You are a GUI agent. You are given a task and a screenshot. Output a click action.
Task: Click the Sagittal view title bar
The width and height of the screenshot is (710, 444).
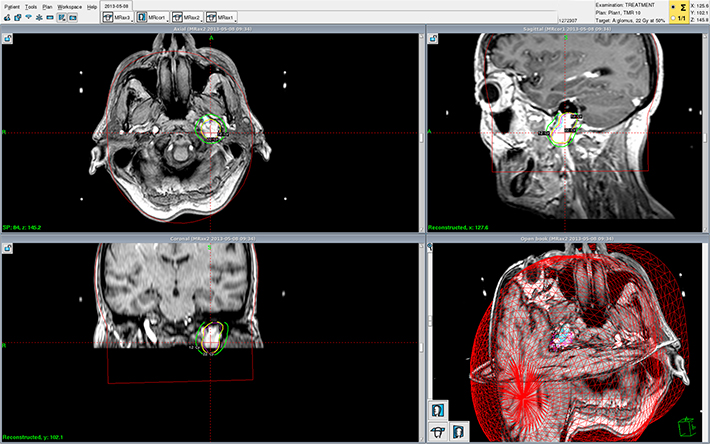[567, 29]
